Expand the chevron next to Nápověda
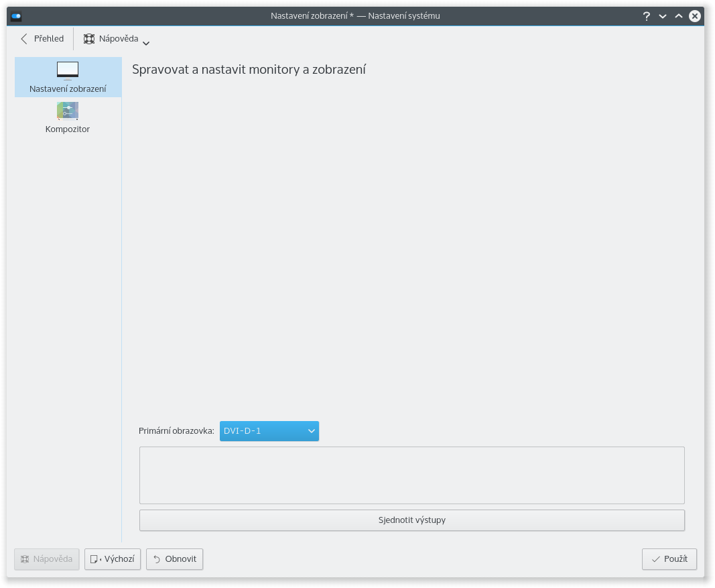This screenshot has width=715, height=588. tap(146, 43)
